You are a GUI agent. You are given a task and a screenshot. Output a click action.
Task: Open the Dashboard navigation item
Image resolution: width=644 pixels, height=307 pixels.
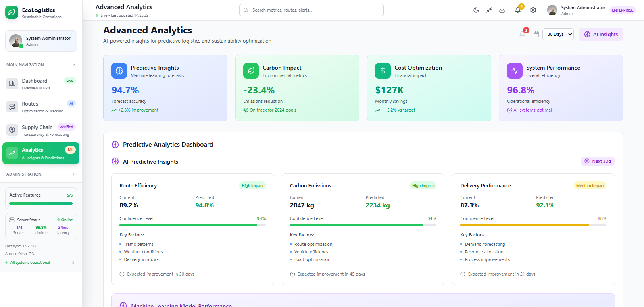point(41,84)
